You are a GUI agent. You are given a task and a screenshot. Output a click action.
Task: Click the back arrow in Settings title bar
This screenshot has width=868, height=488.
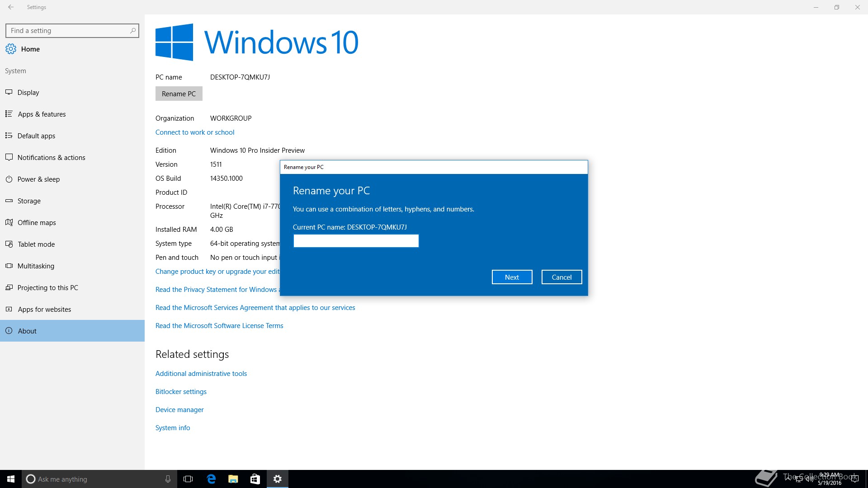(11, 7)
